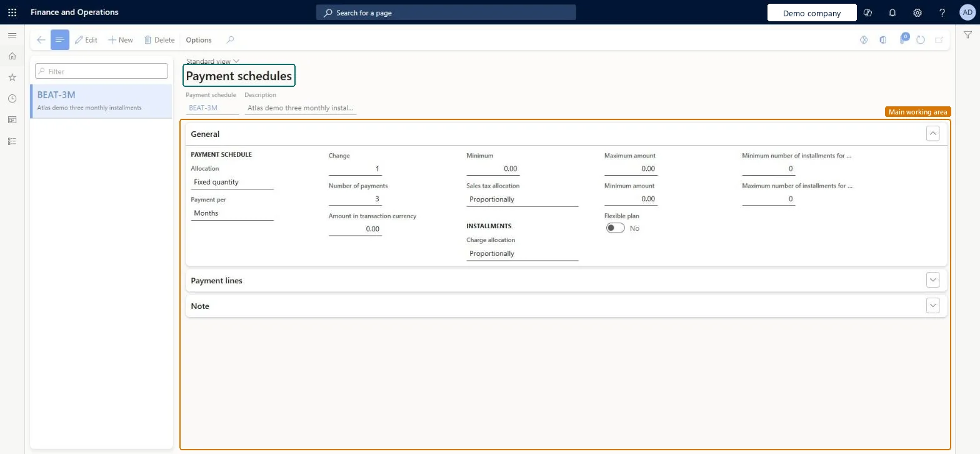Refresh the page with the refresh icon
The image size is (980, 454).
[x=921, y=40]
